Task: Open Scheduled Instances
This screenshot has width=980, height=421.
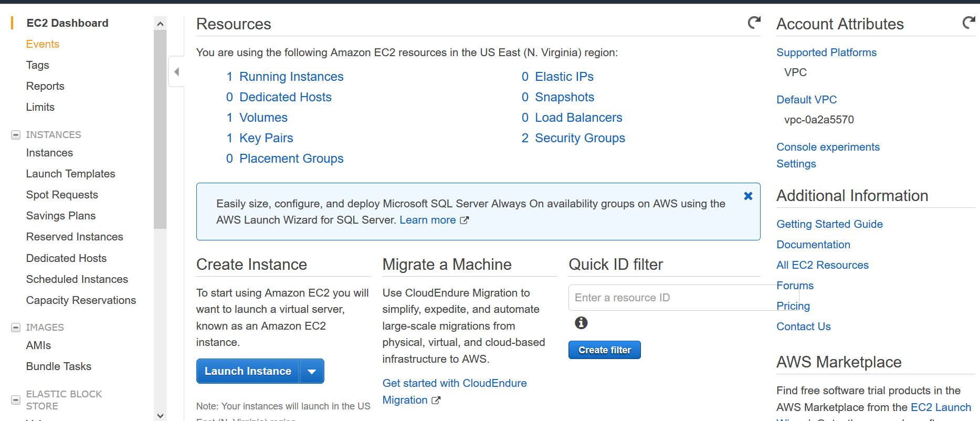Action: (x=77, y=279)
